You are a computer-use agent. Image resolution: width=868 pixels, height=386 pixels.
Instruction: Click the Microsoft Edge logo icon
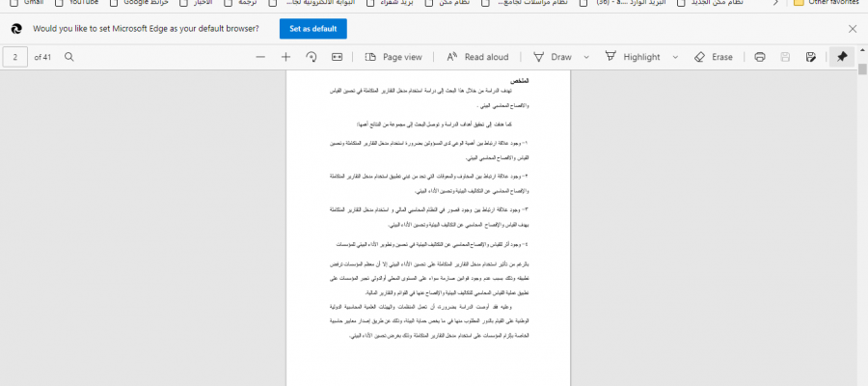(16, 29)
